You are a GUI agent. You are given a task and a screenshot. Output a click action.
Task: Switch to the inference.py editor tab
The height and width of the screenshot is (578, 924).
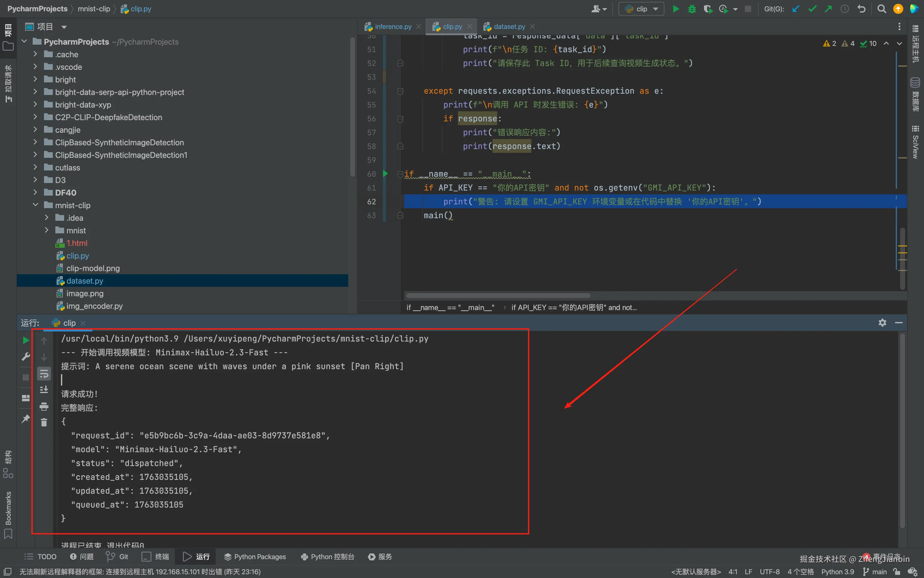pyautogui.click(x=393, y=26)
